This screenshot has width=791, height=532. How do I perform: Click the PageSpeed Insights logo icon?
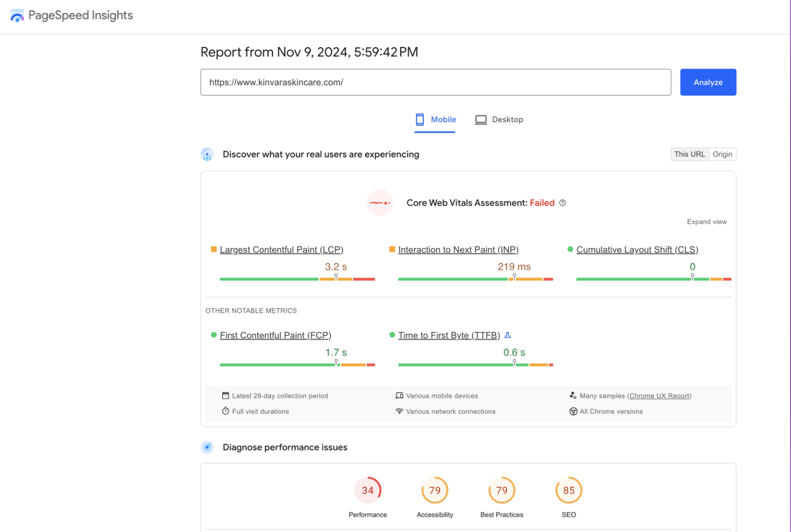tap(17, 15)
